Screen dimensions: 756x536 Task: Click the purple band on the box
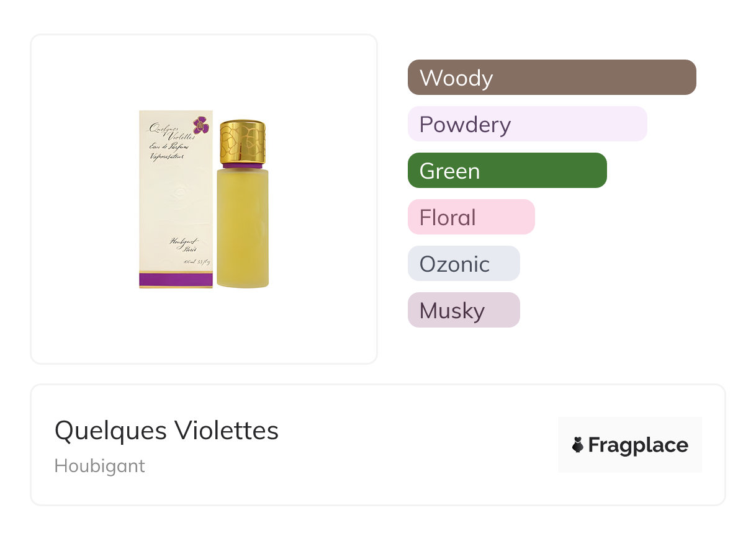click(x=176, y=280)
